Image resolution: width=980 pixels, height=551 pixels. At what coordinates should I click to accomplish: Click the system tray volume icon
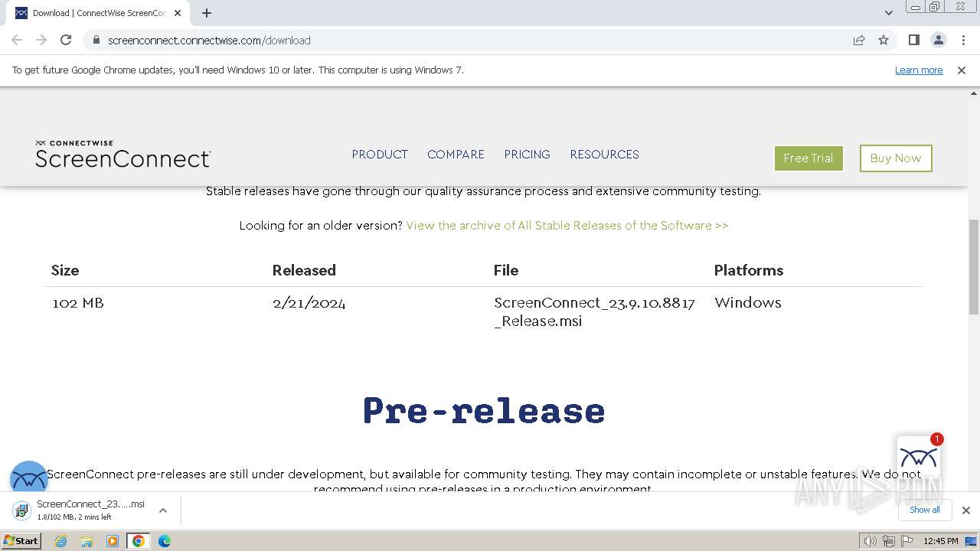870,541
